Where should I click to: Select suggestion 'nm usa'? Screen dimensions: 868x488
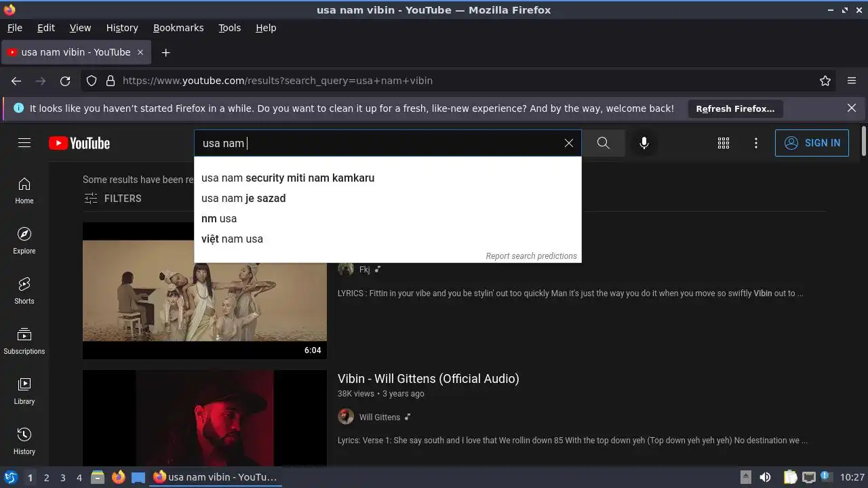point(387,218)
